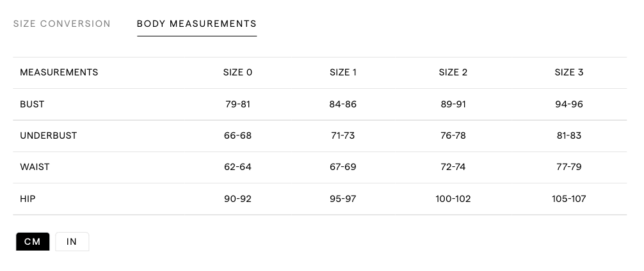Click Bust value 94-96 for Size 3
Screen dimensions: 644x271
point(569,104)
